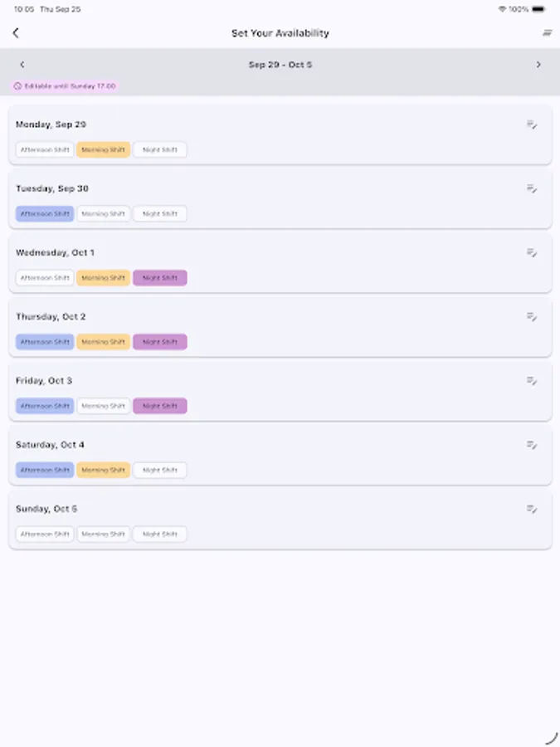Click the edit icon for Friday, Oct 3

(532, 380)
